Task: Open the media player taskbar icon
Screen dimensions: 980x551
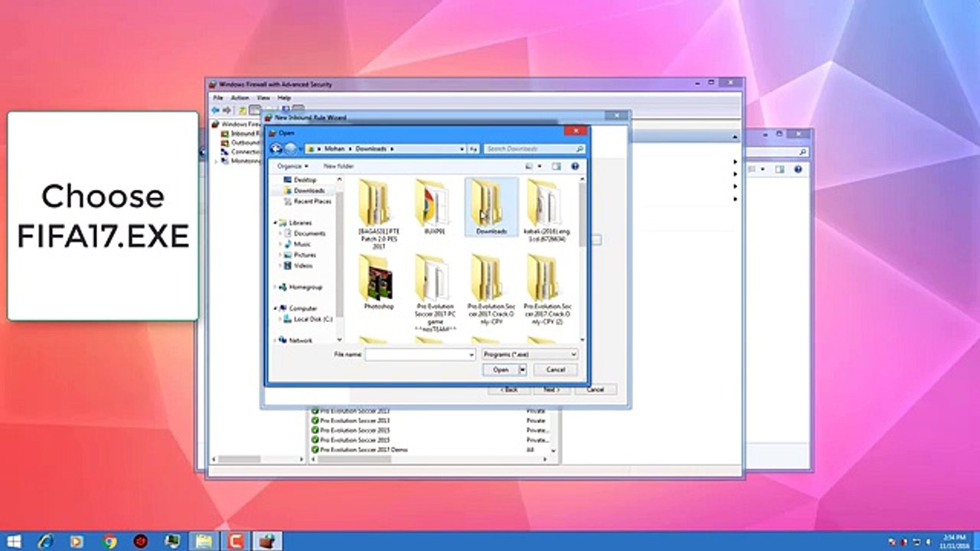Action: tap(77, 541)
